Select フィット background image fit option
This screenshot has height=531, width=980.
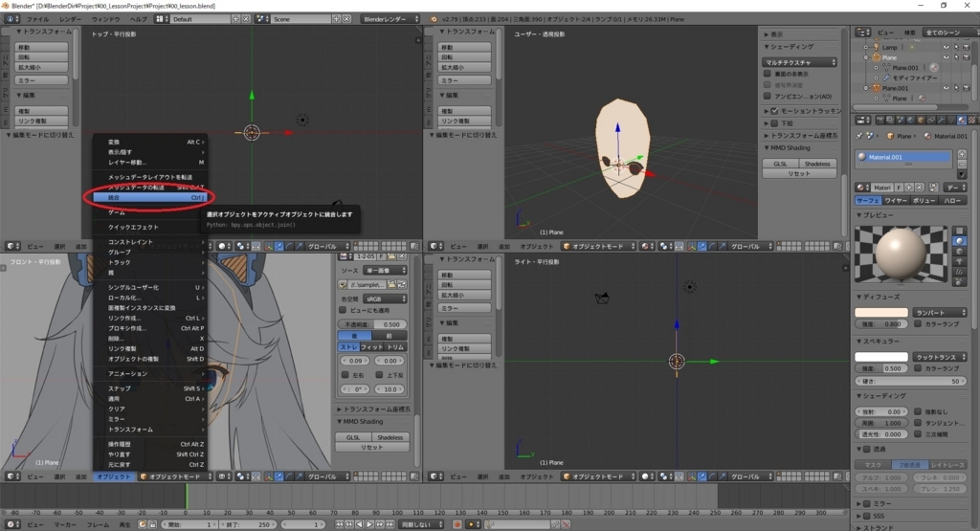point(372,346)
